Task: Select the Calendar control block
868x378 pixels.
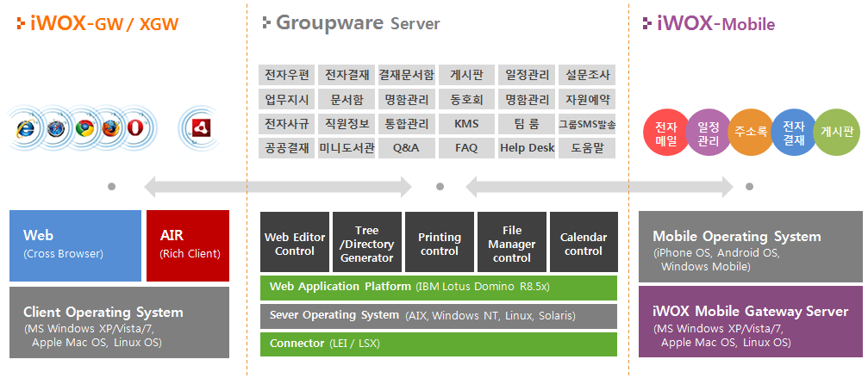Action: [x=584, y=243]
